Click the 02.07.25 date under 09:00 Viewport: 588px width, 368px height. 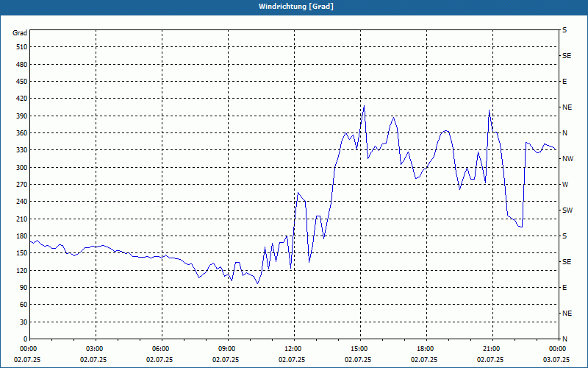tap(226, 359)
